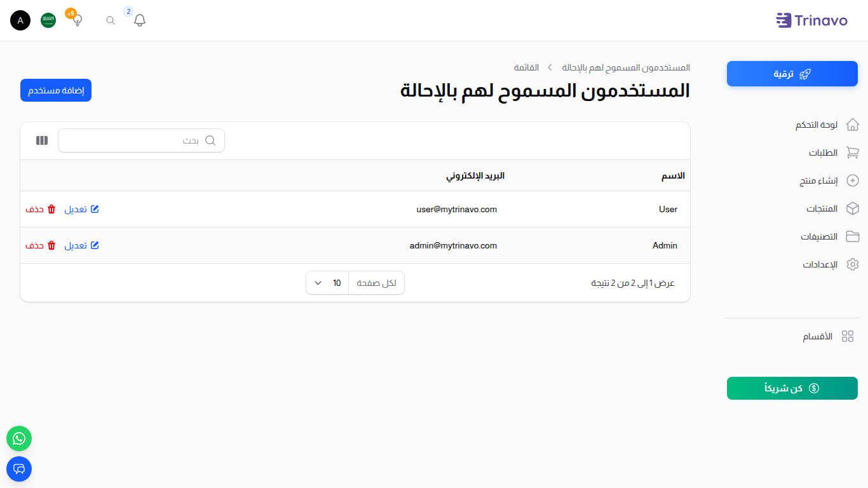Switch language via Saudi flag icon

pyautogui.click(x=48, y=20)
